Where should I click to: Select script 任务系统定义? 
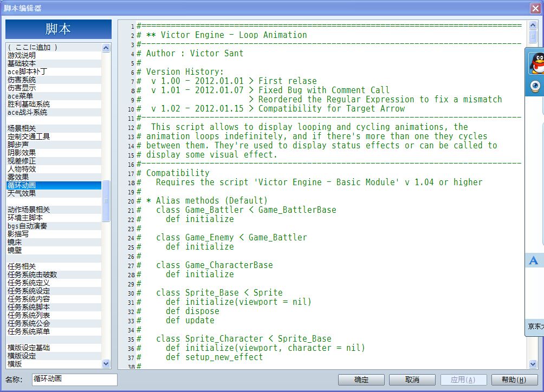(x=54, y=283)
